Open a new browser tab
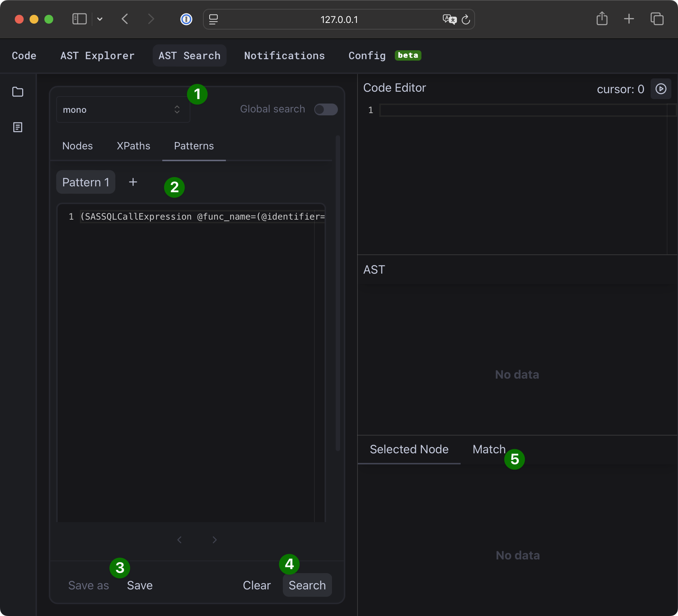 coord(629,18)
